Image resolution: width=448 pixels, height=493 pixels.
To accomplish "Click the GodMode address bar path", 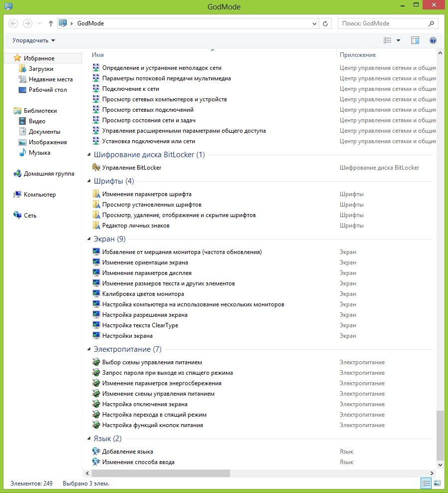I will coord(90,23).
